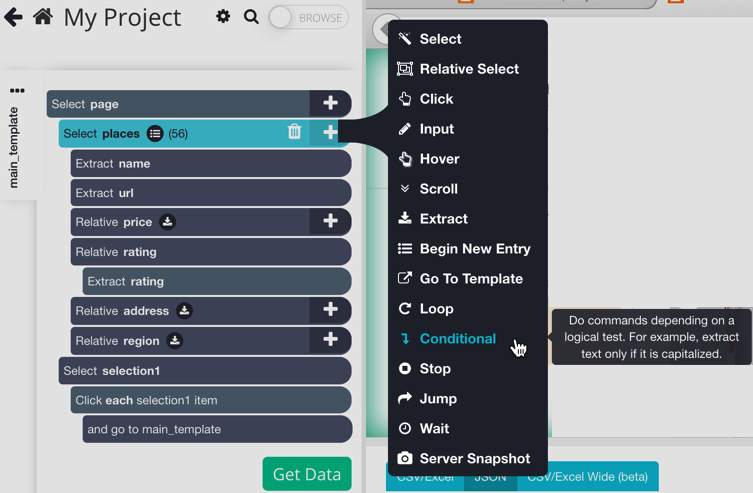Screen dimensions: 753x493
Task: Select Server Snapshot command in menu
Action: point(474,459)
